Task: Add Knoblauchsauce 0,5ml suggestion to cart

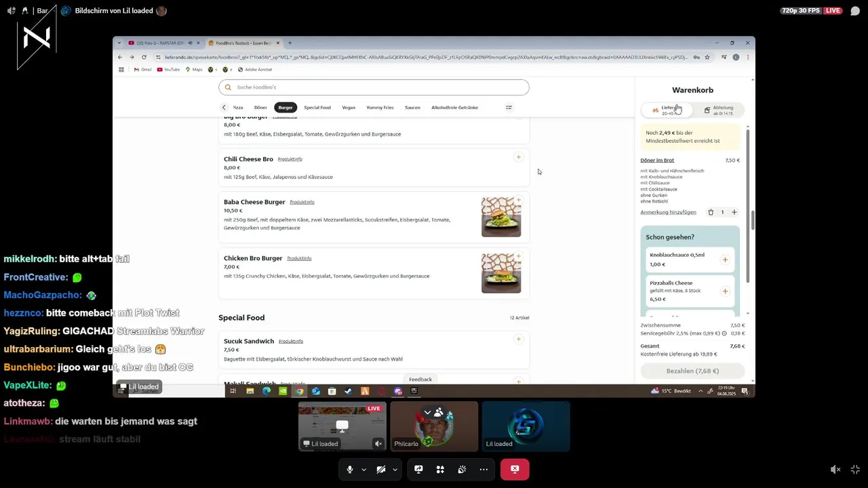Action: pos(725,260)
